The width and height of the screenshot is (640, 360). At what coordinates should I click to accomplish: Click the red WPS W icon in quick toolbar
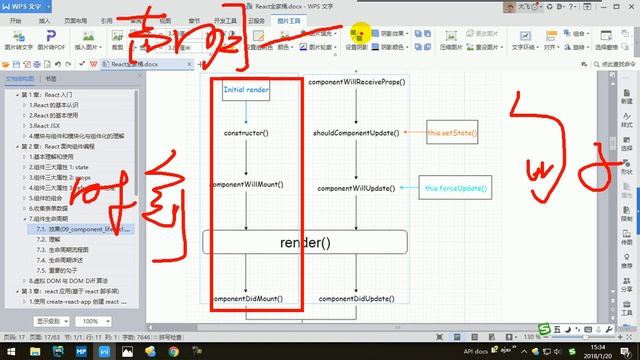click(93, 64)
